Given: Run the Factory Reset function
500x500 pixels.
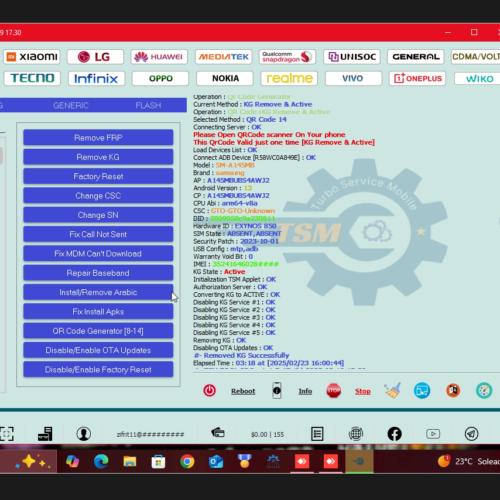Looking at the screenshot, I should click(x=98, y=176).
